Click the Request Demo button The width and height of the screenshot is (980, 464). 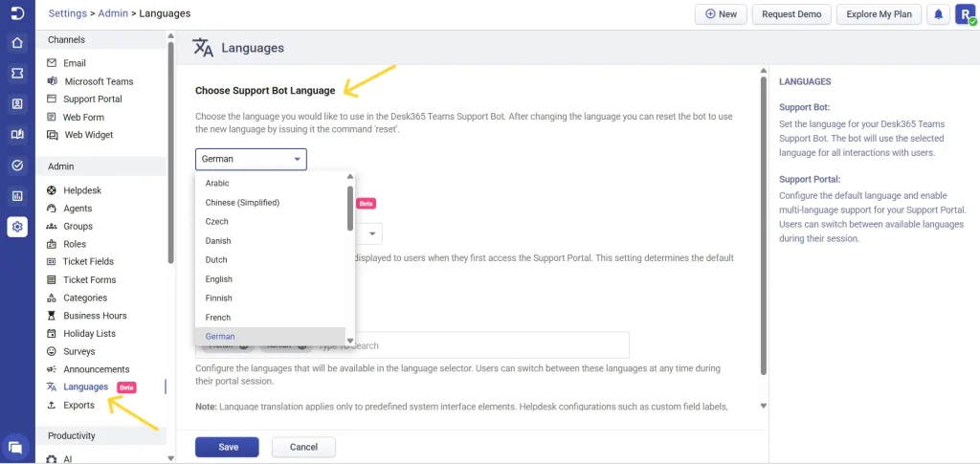[x=791, y=13]
